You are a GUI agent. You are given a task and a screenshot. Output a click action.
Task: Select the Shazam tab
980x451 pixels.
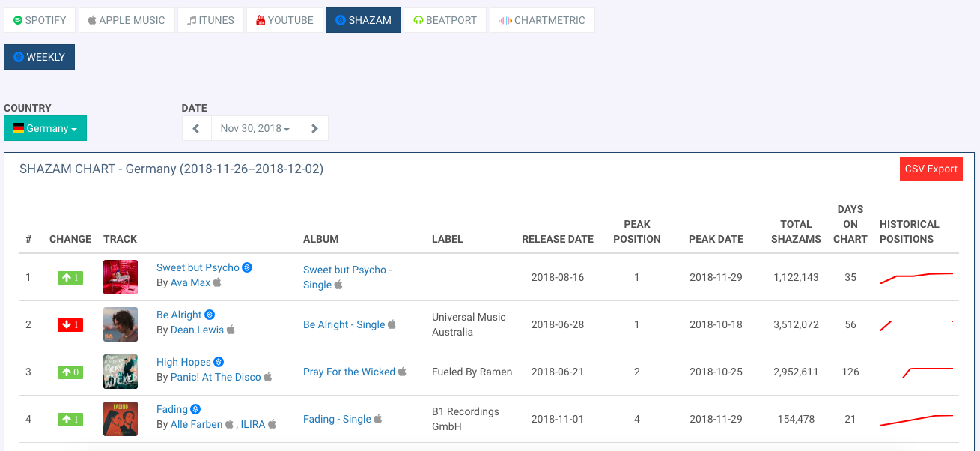pyautogui.click(x=363, y=20)
